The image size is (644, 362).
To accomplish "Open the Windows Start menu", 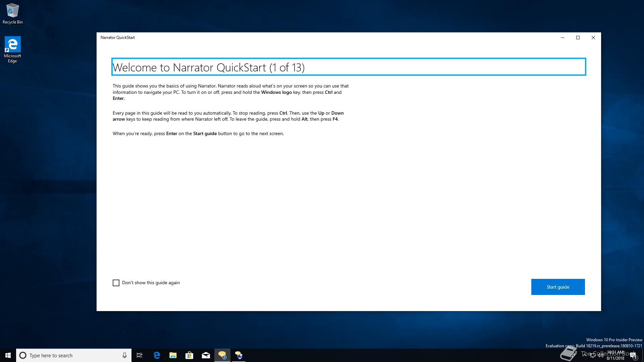I will [x=8, y=355].
